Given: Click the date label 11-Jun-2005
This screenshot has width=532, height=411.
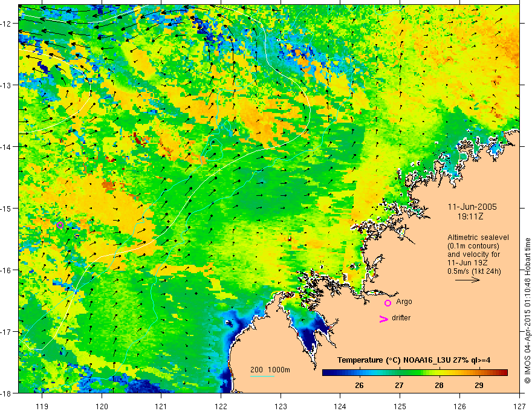Looking at the screenshot, I should pos(472,207).
